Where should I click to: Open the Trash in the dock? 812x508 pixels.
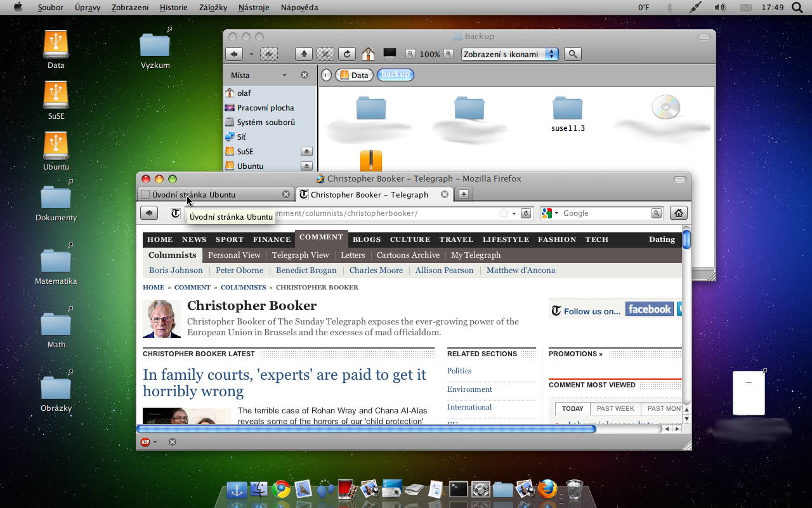574,489
